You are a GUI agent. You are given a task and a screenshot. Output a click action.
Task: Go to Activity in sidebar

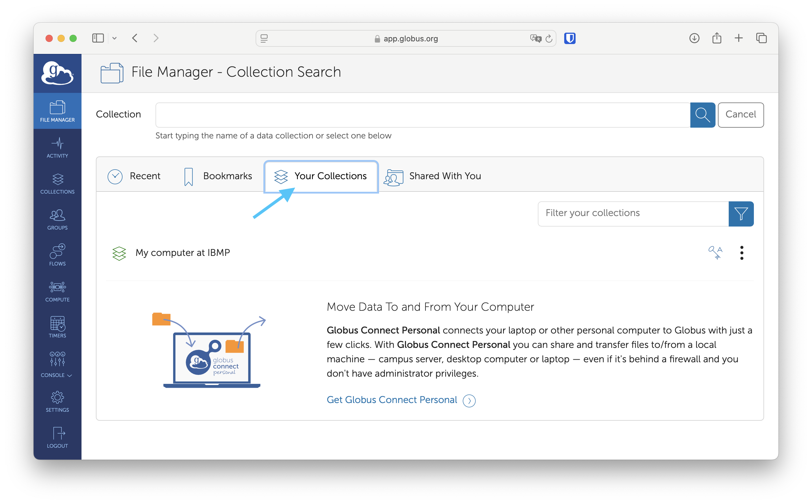pos(57,148)
